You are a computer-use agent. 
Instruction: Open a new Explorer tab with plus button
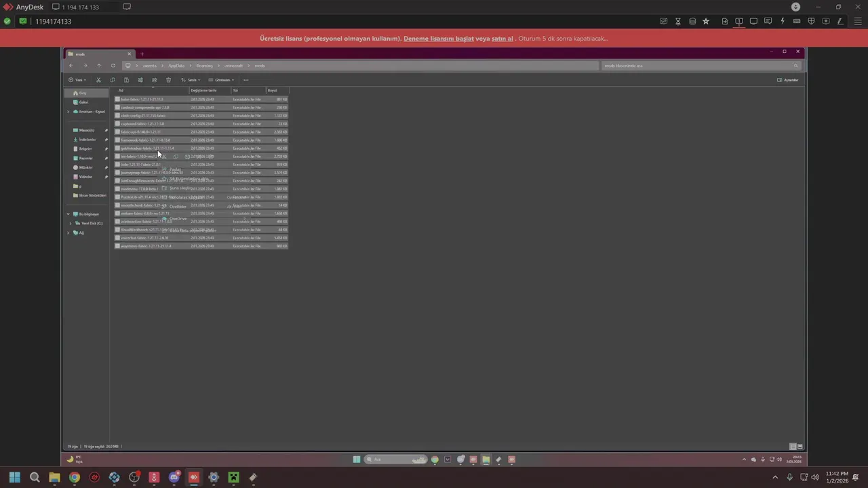[142, 54]
